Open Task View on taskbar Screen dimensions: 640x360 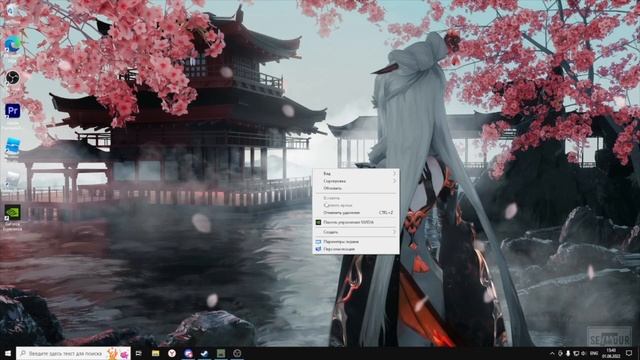139,353
